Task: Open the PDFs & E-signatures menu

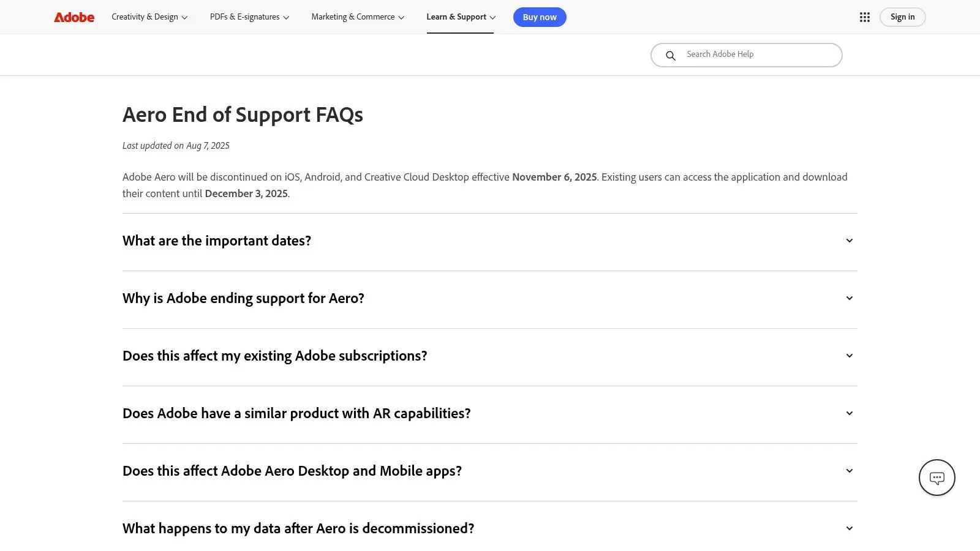Action: (249, 17)
